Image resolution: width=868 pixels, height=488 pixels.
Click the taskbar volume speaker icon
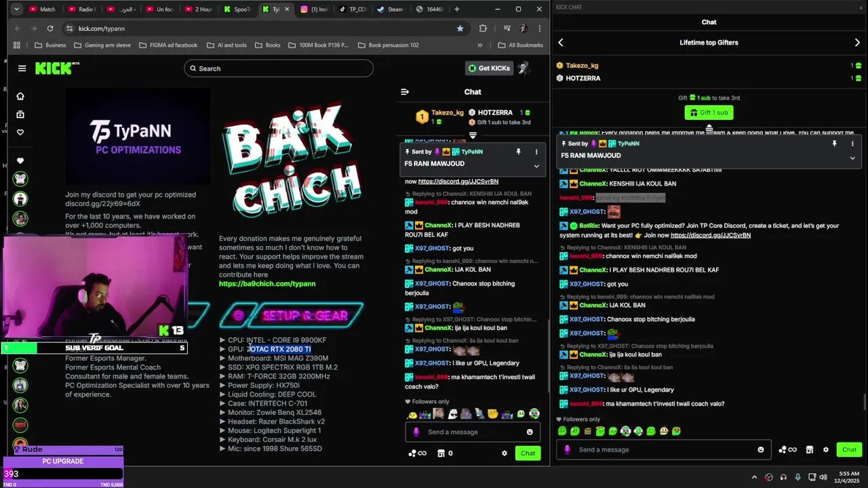pos(823,477)
